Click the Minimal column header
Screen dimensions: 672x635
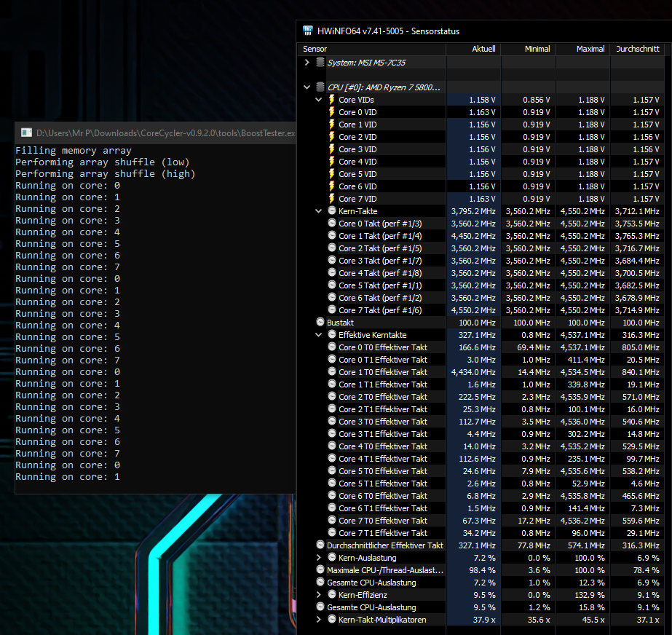click(x=528, y=49)
